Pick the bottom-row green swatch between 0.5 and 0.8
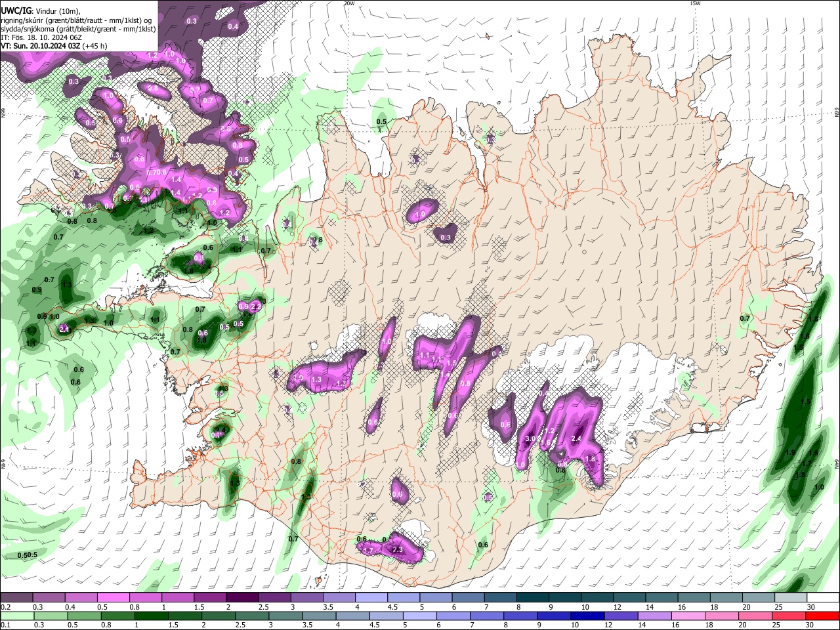The image size is (840, 630). (84, 616)
